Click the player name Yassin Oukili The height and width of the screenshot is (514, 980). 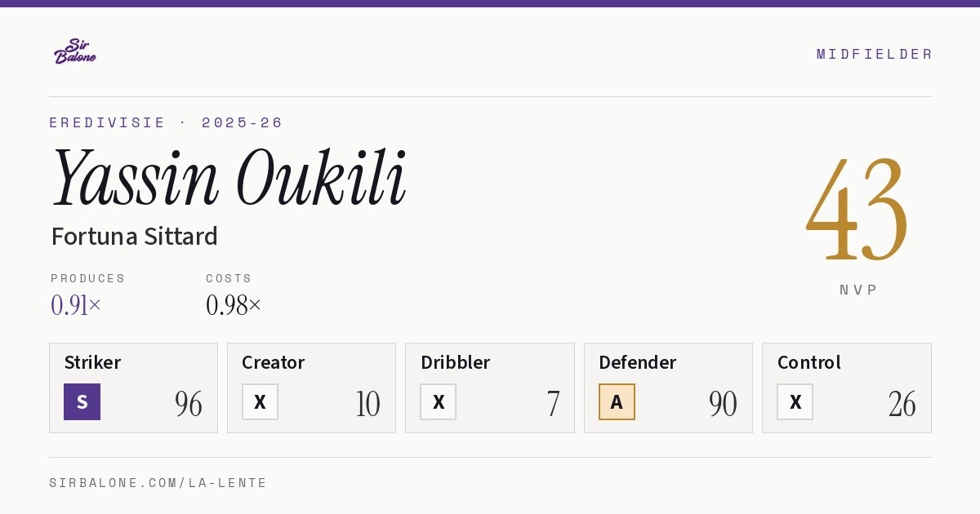point(229,177)
